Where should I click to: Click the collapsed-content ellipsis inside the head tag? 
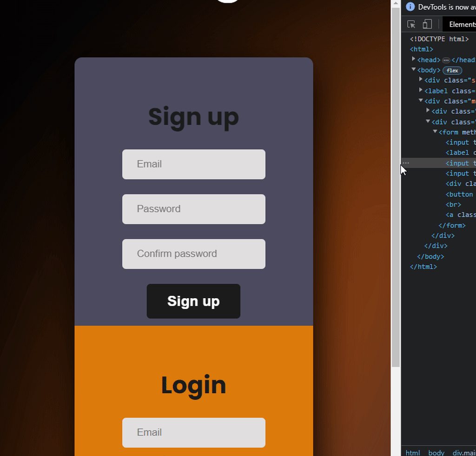[x=445, y=60]
